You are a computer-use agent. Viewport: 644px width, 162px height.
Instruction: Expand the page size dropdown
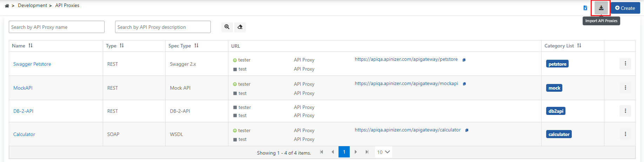pyautogui.click(x=383, y=152)
